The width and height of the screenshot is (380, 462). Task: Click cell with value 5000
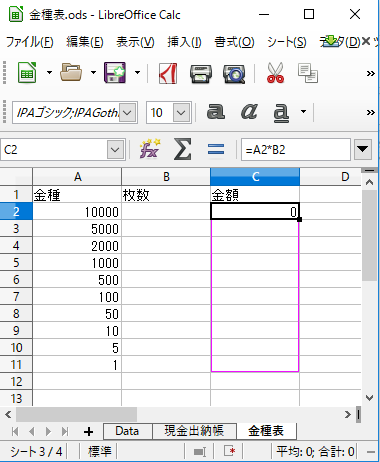[77, 229]
